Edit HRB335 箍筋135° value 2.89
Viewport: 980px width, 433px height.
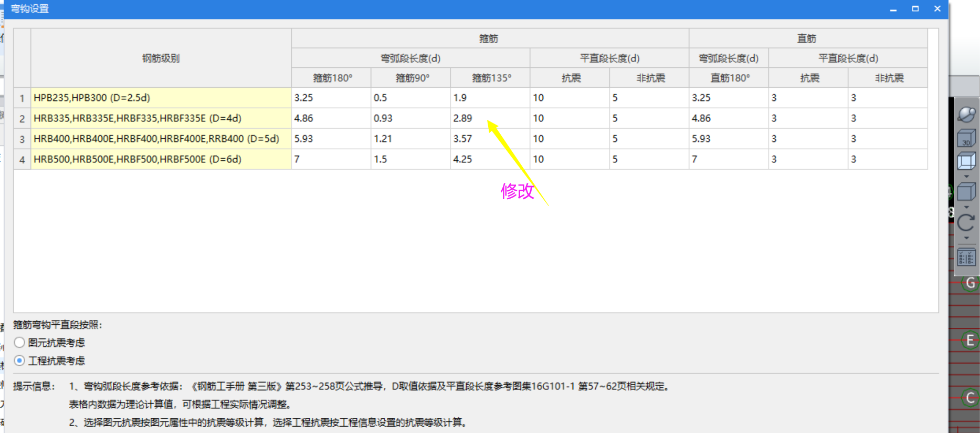pos(490,118)
